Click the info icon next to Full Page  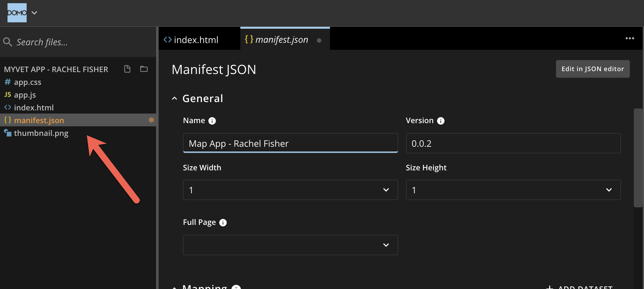point(223,222)
